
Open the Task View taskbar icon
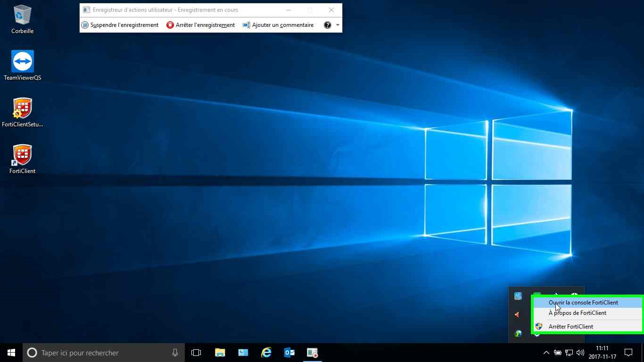tap(196, 353)
